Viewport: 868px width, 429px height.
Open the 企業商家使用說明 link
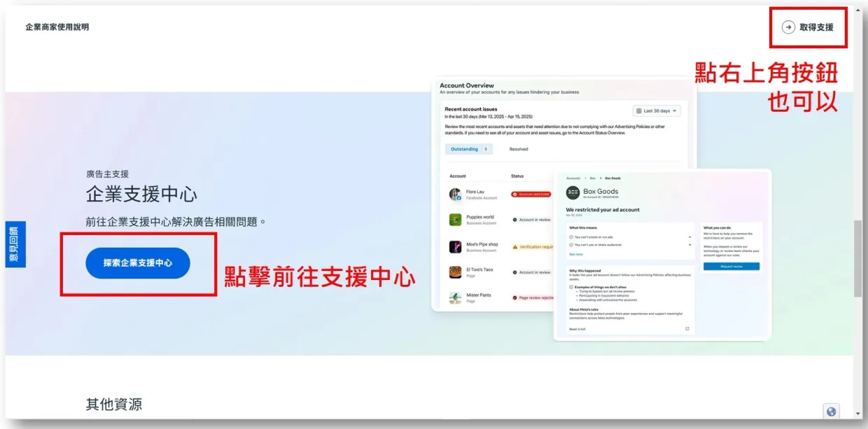click(x=57, y=27)
